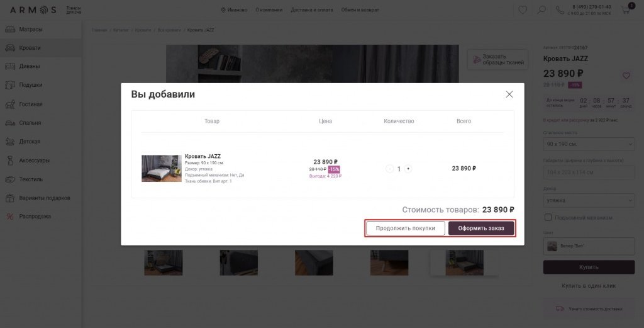Toggle 'Подъемный механизм' checkbox

(548, 217)
